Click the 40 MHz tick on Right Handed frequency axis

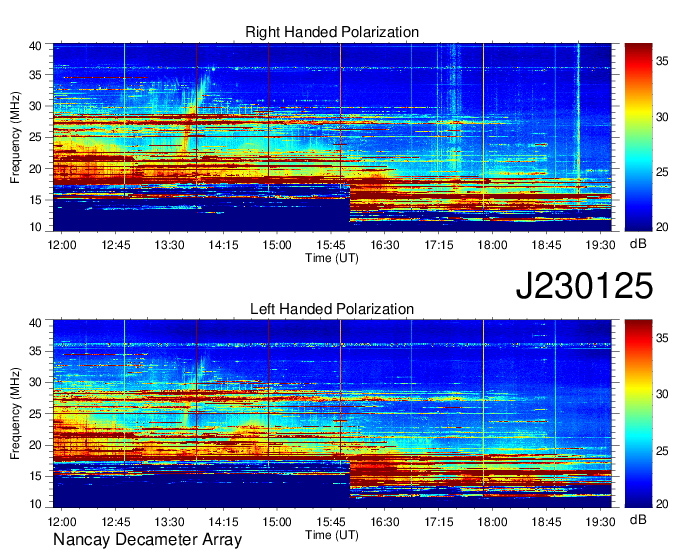pyautogui.click(x=35, y=46)
